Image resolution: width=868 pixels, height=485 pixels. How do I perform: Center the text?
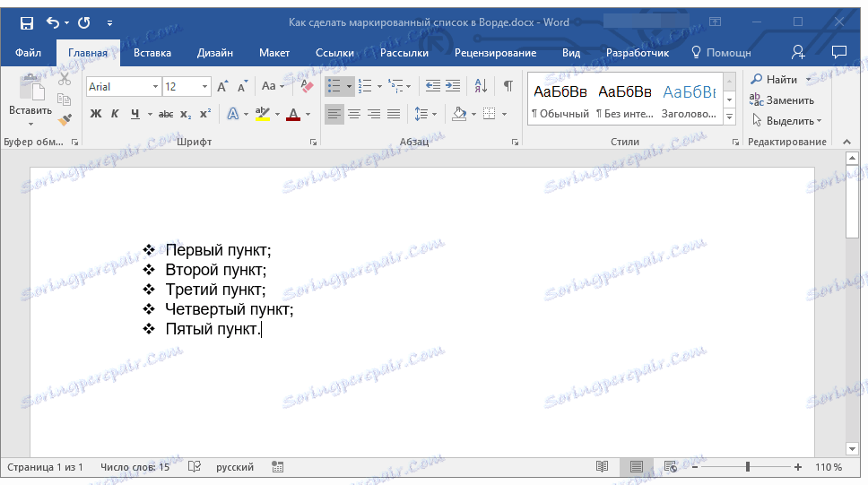click(353, 114)
